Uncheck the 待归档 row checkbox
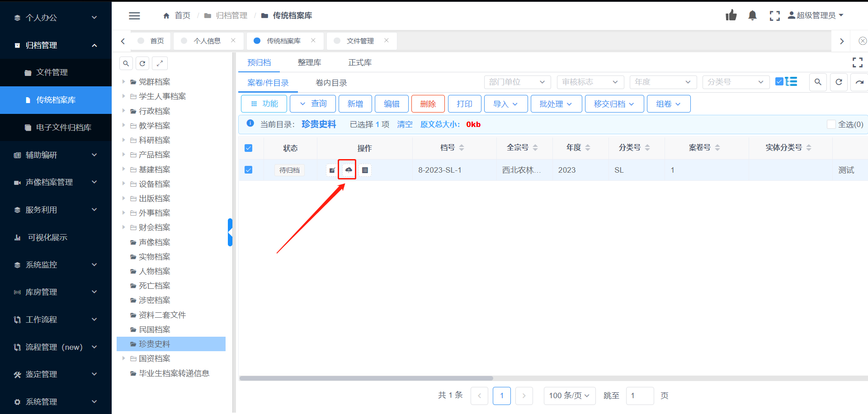 248,170
